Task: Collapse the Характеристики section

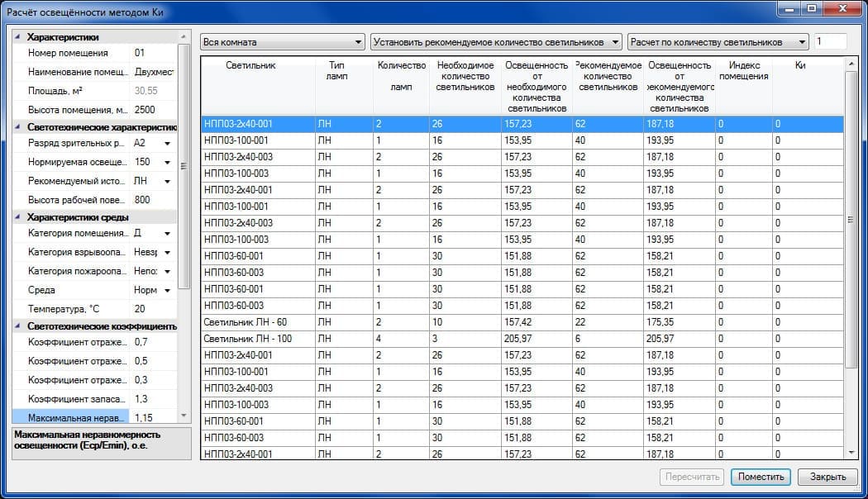Action: tap(17, 37)
